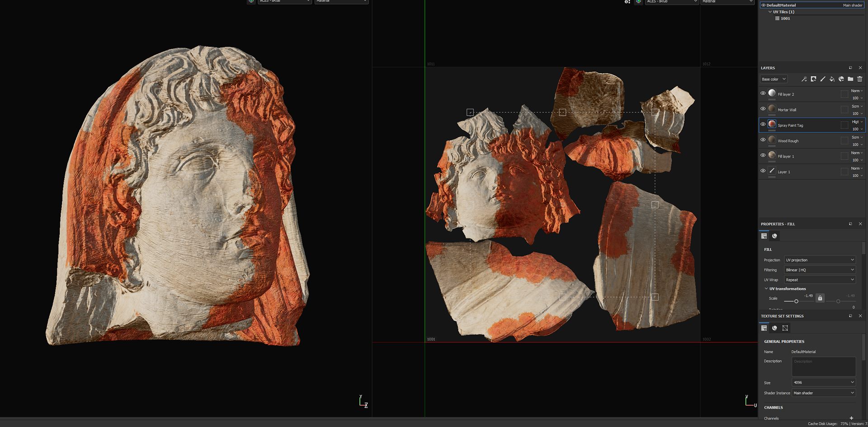This screenshot has width=868, height=427.
Task: Adjust the right Scale slider handle
Action: click(838, 301)
